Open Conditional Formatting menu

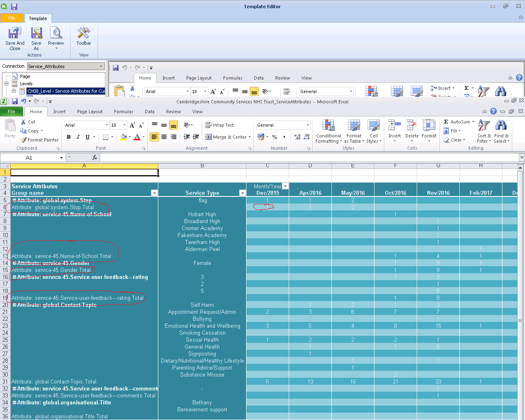click(x=329, y=132)
